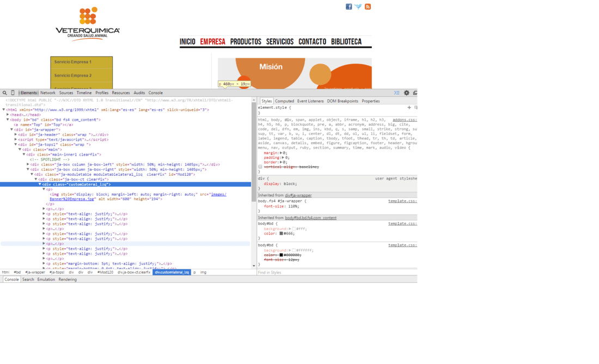Switch to the Profiles panel tab
The width and height of the screenshot is (599, 364).
point(102,92)
